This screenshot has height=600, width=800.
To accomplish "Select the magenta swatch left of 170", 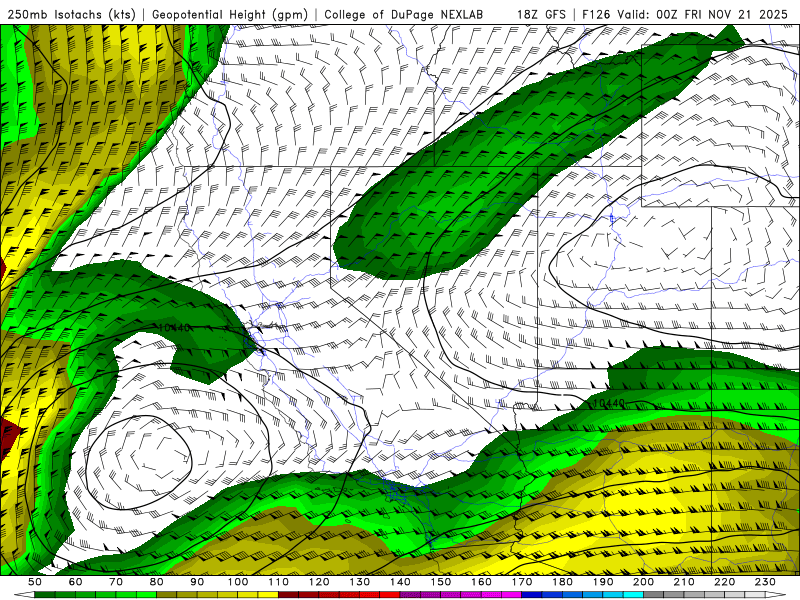I will (512, 595).
